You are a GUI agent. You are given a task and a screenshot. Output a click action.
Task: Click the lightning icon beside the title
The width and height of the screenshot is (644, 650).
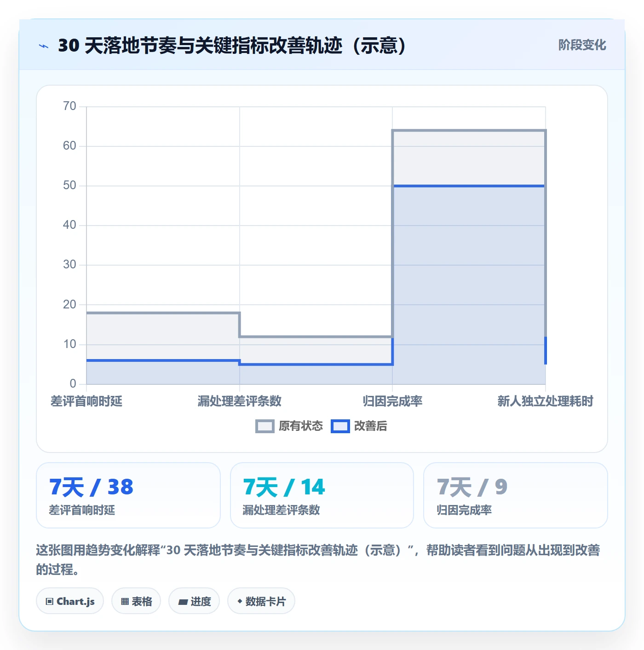click(x=44, y=46)
